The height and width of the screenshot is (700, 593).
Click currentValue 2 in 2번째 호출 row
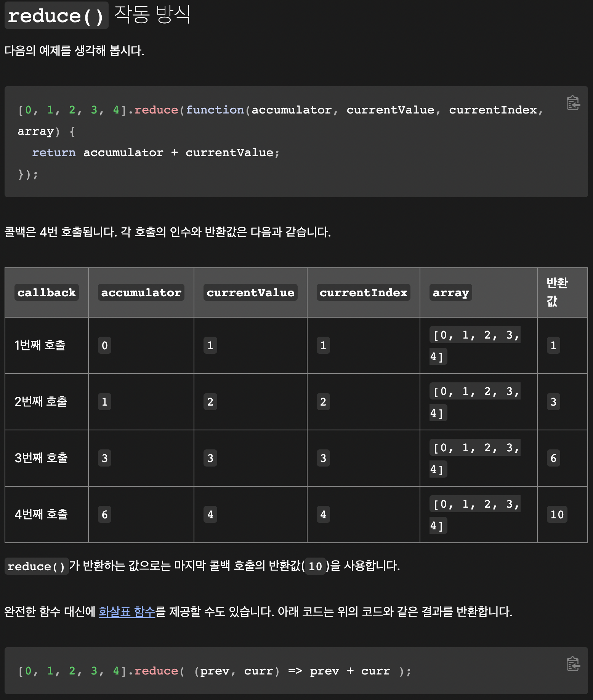pos(210,402)
